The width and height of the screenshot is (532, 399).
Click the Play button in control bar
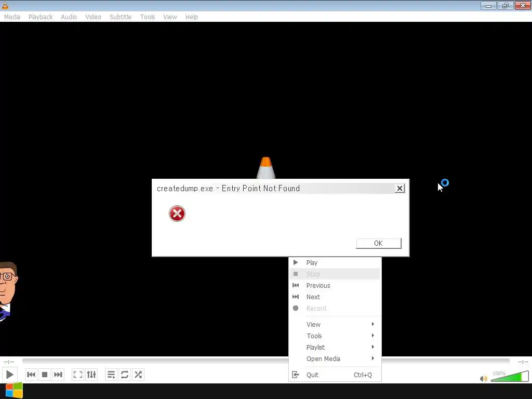click(9, 375)
